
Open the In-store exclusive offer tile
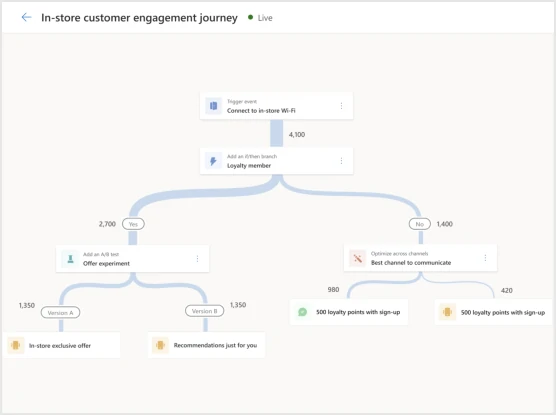point(61,345)
